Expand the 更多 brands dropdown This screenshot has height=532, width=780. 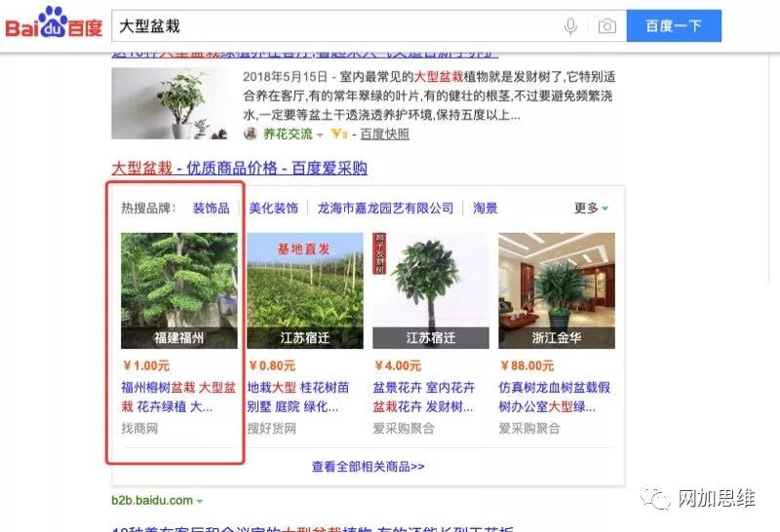[x=591, y=209]
